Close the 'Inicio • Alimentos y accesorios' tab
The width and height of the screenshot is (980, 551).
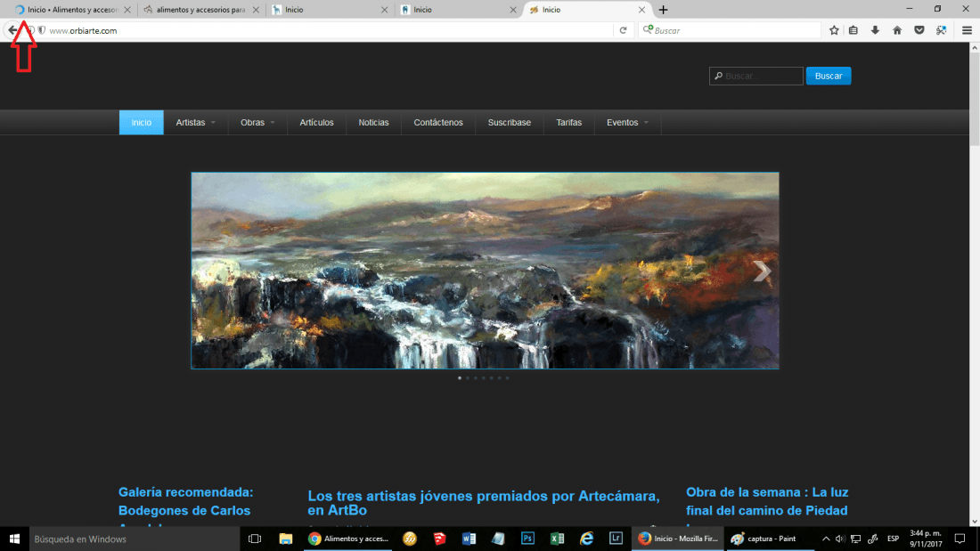[127, 10]
